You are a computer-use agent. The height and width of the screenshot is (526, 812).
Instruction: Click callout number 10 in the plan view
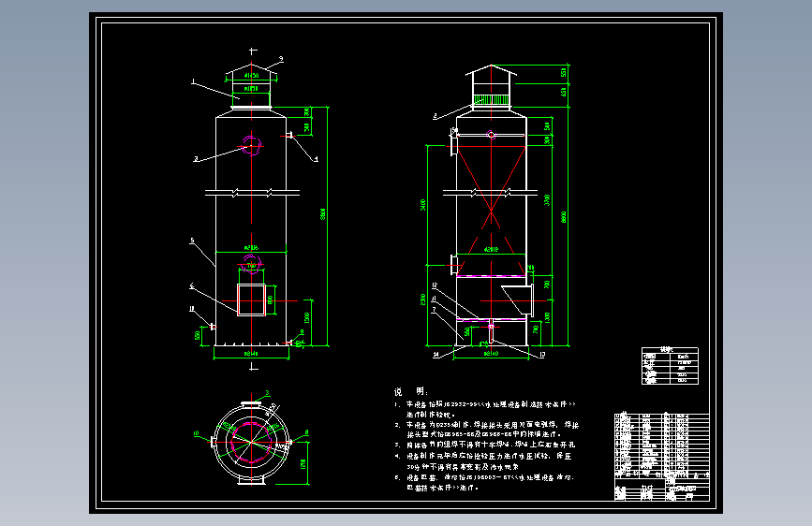tap(196, 433)
